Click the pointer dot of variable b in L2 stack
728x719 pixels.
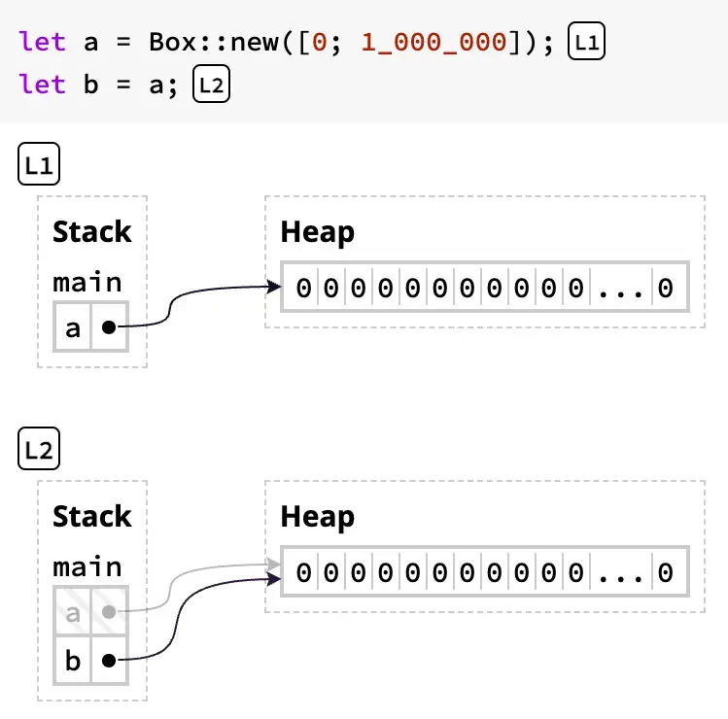pos(109,661)
